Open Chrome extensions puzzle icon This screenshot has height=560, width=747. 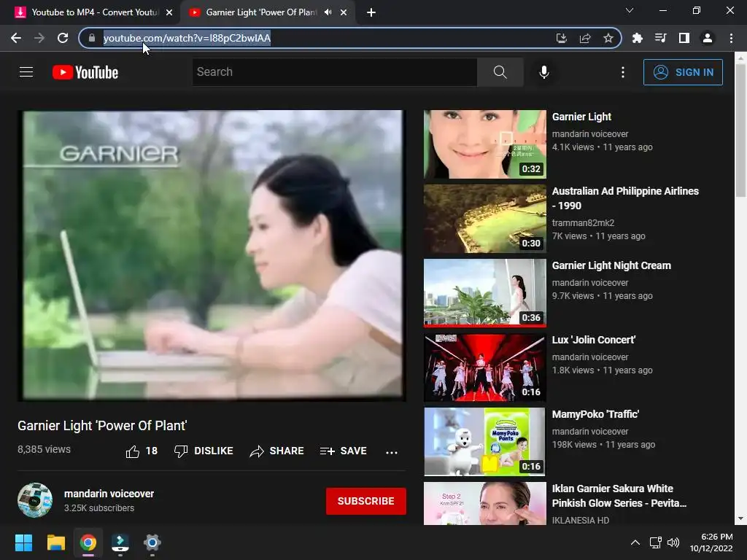638,38
